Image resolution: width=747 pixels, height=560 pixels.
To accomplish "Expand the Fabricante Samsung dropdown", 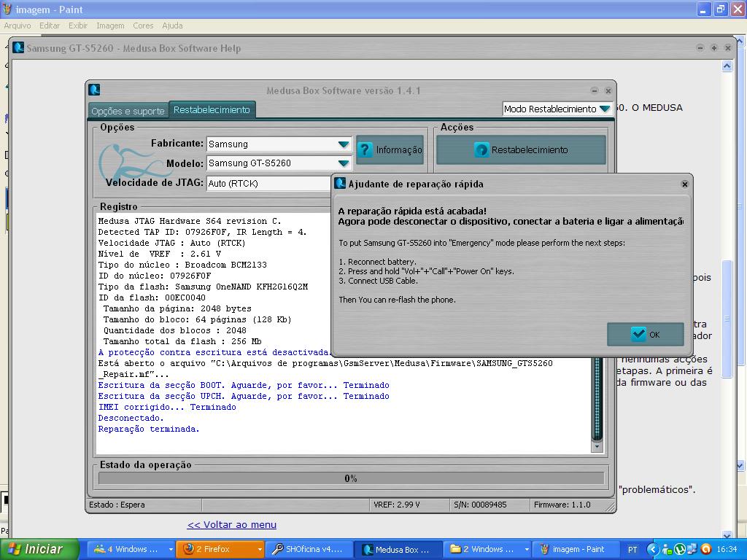I will point(279,144).
